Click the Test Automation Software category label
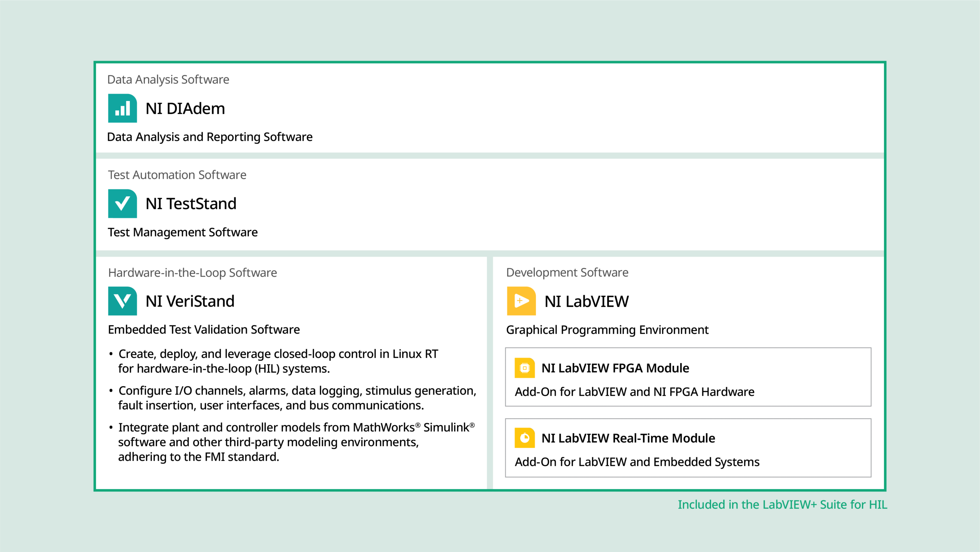The height and width of the screenshot is (552, 980). 177,175
